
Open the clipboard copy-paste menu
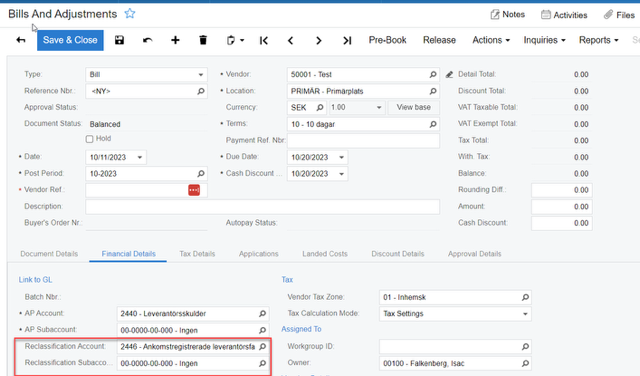[235, 40]
